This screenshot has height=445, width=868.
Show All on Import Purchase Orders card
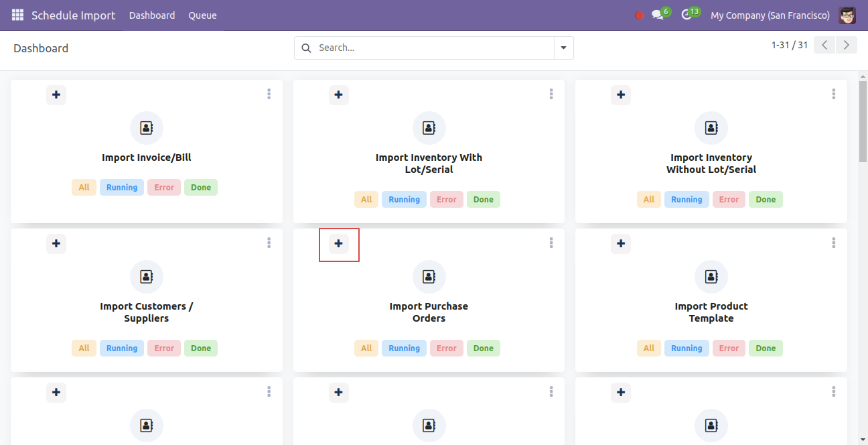[366, 348]
